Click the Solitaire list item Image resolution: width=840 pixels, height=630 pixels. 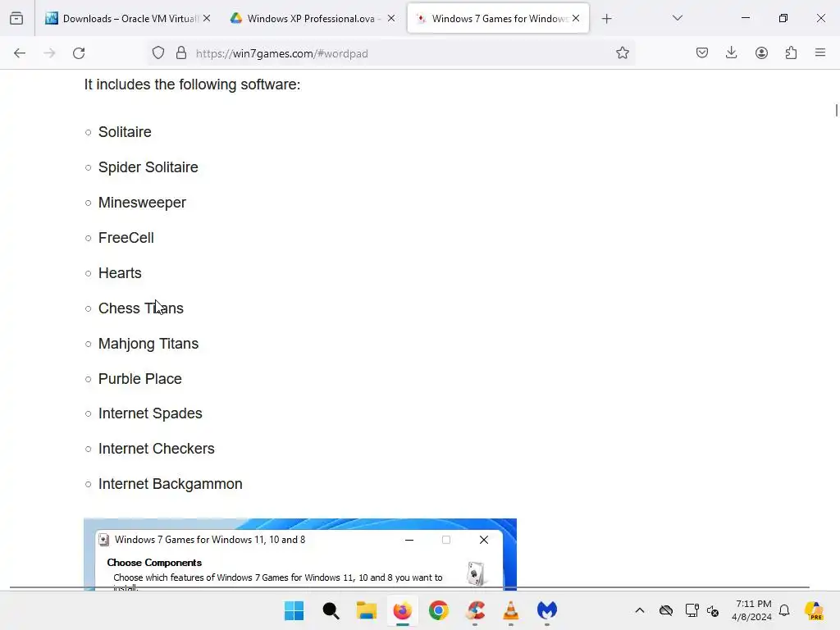[125, 132]
